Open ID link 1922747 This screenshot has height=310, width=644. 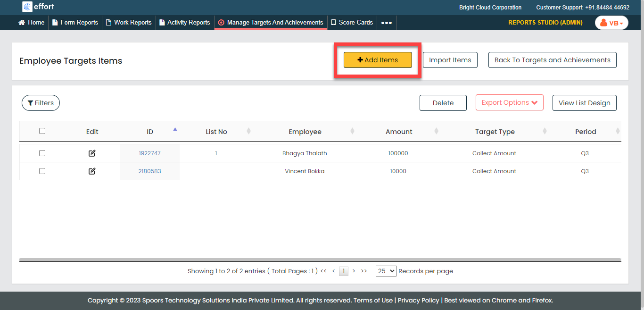pos(149,153)
